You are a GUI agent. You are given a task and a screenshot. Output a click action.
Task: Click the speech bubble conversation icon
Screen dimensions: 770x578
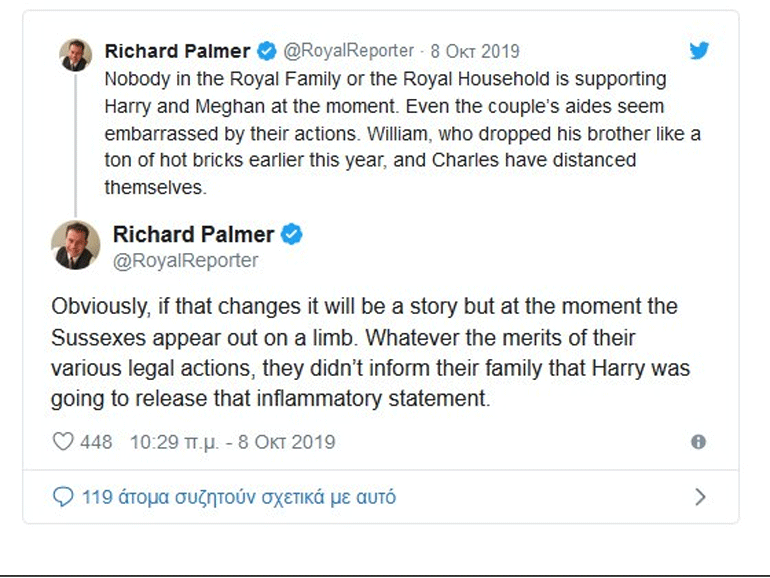(63, 496)
